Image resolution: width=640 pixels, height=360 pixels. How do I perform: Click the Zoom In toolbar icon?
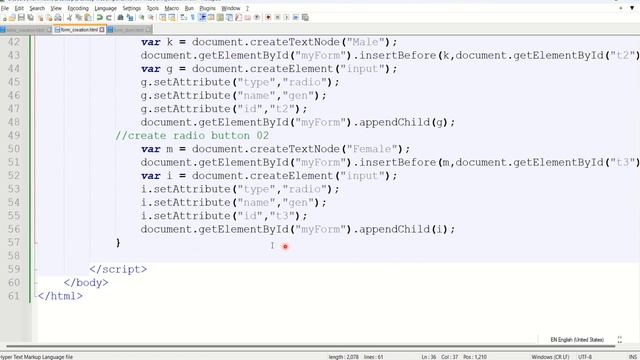click(x=142, y=18)
